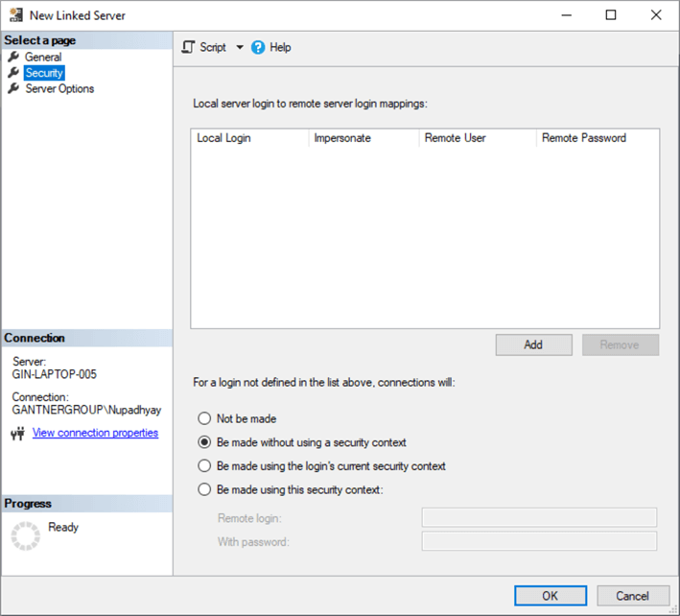Open the View connection properties link

tap(95, 433)
